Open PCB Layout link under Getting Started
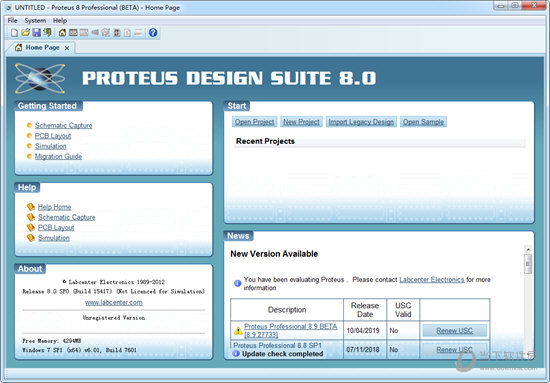Image resolution: width=550 pixels, height=383 pixels. pos(53,136)
